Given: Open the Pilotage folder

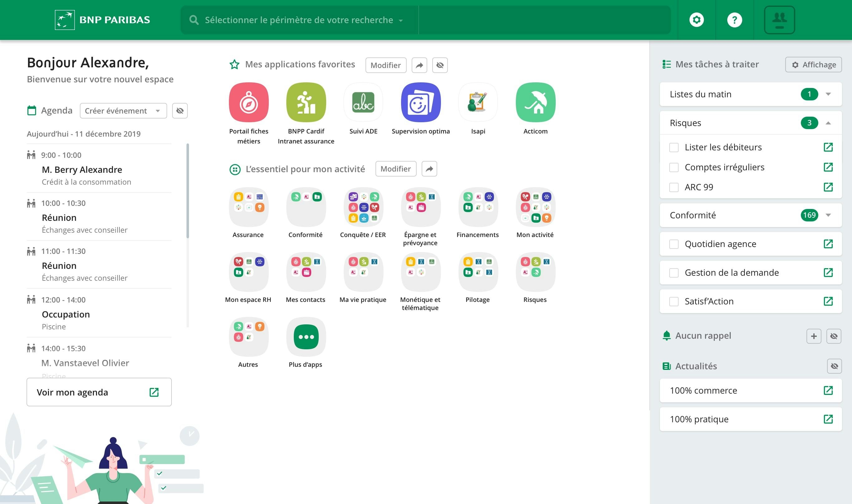Looking at the screenshot, I should [x=478, y=272].
